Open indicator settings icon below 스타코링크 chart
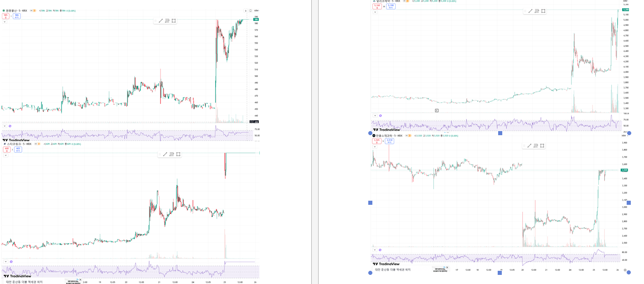The image size is (644, 284). (x=11, y=262)
